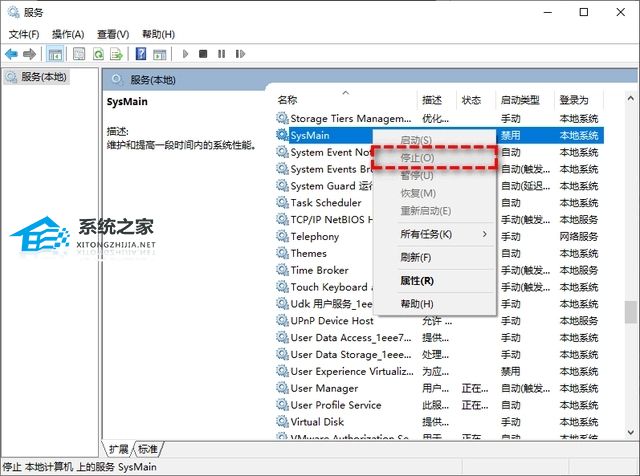Click the Start Service play icon
Image resolution: width=640 pixels, height=476 pixels.
point(185,54)
